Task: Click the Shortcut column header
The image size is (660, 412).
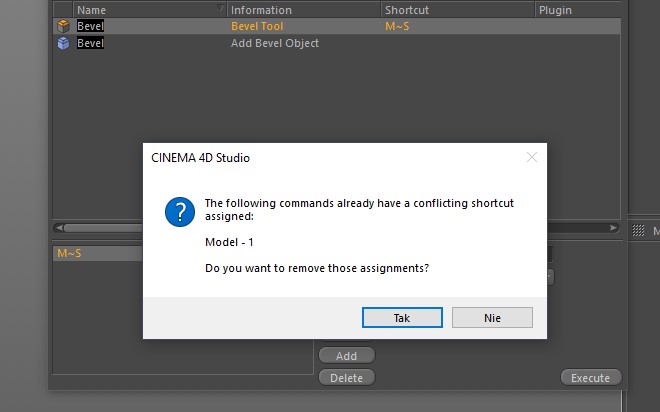Action: point(458,10)
